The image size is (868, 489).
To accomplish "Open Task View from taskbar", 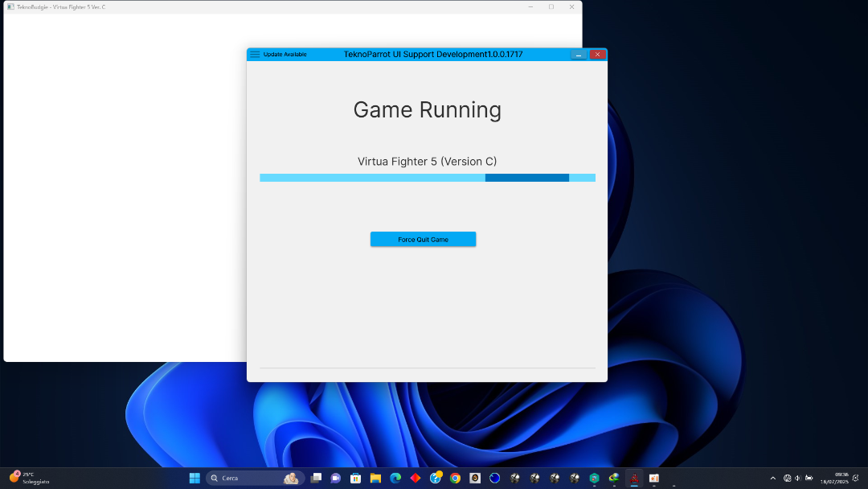I will (316, 478).
